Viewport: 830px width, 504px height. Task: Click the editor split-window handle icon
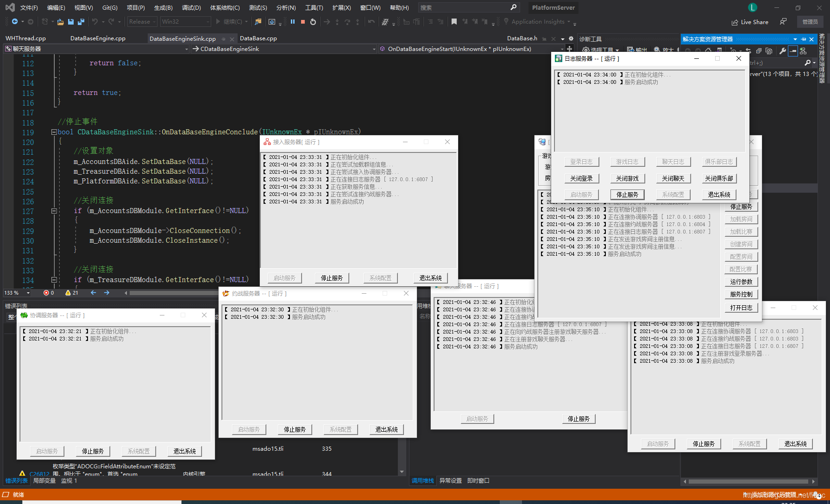(569, 49)
